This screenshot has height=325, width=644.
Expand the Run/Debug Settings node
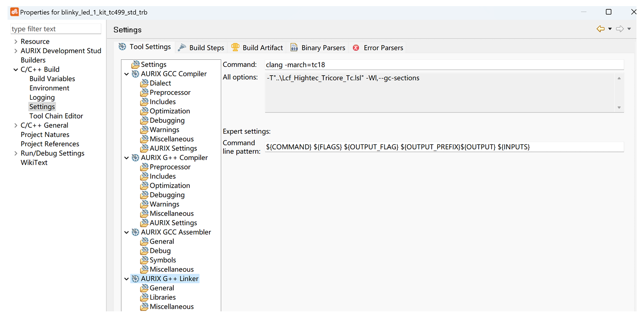click(x=16, y=153)
